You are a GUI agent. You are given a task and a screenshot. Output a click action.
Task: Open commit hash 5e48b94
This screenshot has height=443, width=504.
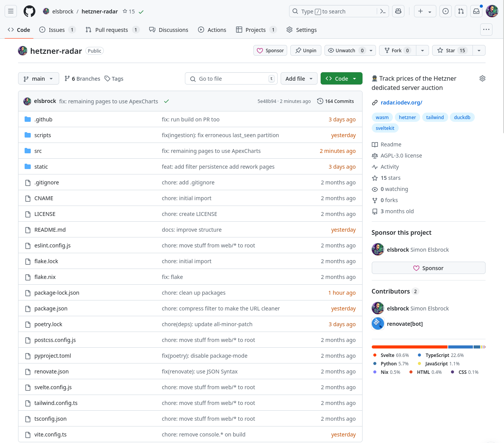pyautogui.click(x=267, y=101)
